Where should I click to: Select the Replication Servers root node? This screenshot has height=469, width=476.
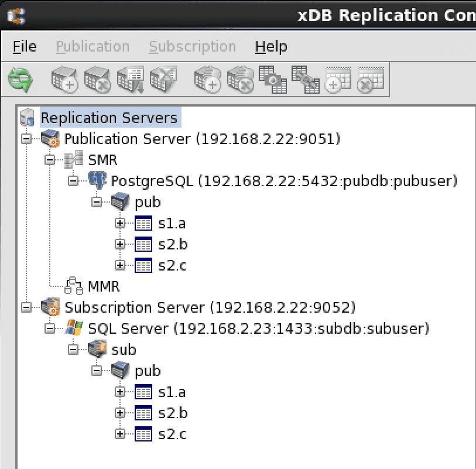click(108, 118)
